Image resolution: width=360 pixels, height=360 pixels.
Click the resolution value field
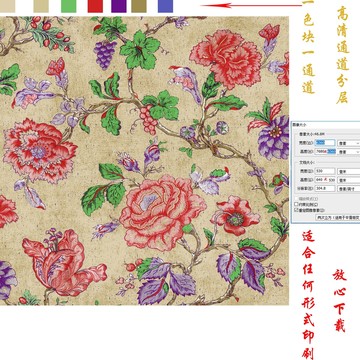point(325,188)
